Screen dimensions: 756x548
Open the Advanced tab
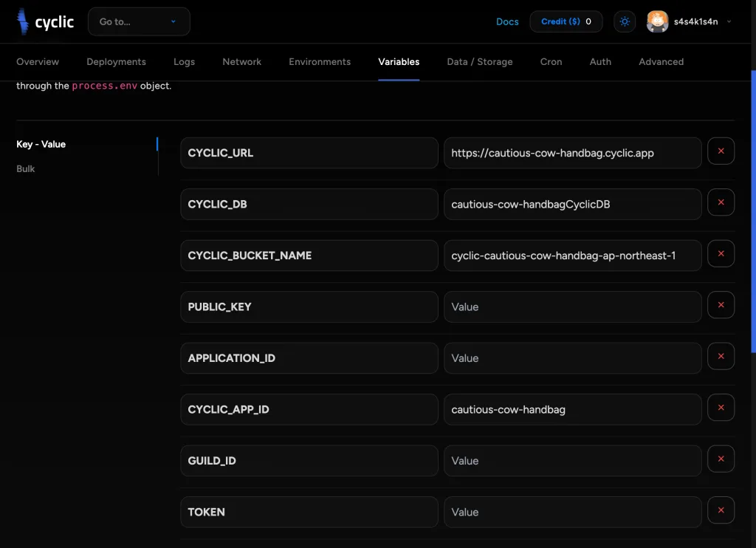(661, 62)
